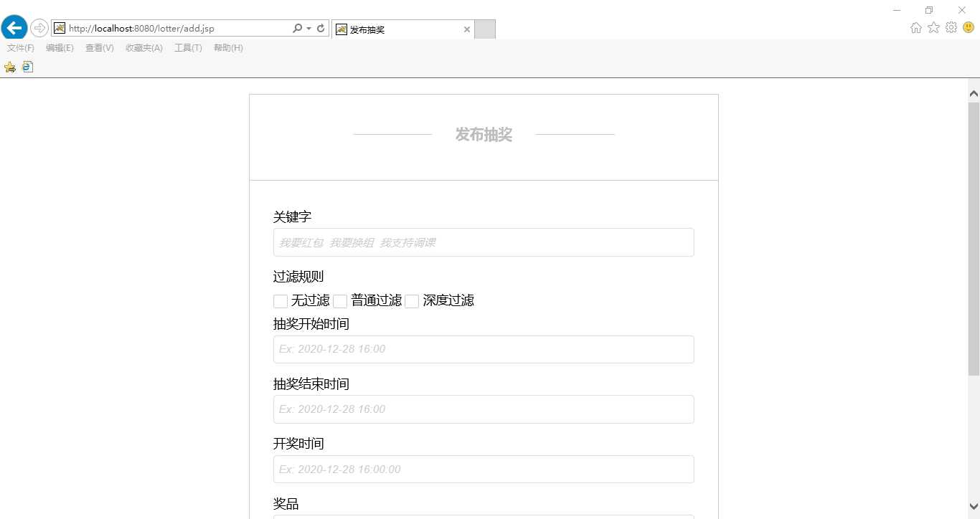Minimize the browser window
The width and height of the screenshot is (980, 519).
click(x=897, y=10)
